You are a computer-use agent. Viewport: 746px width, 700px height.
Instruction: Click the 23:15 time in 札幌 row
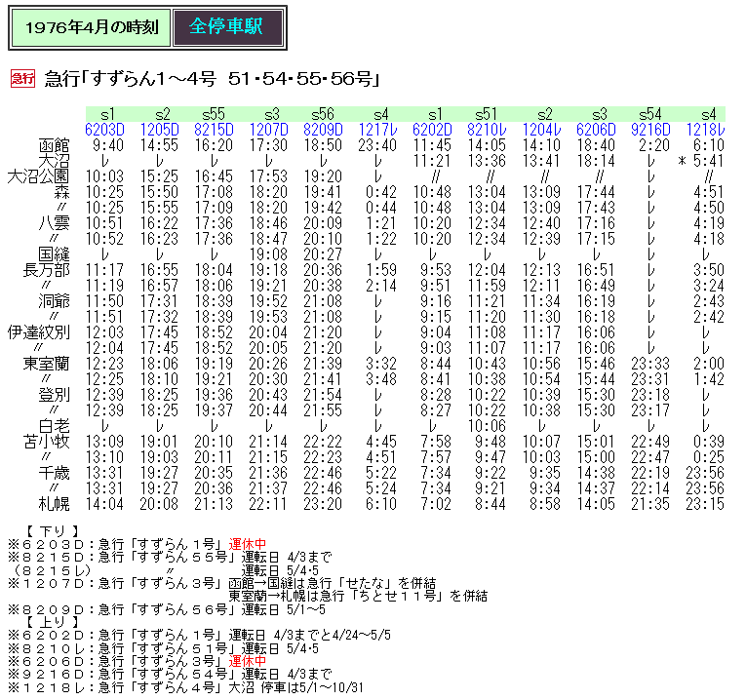[x=705, y=504]
